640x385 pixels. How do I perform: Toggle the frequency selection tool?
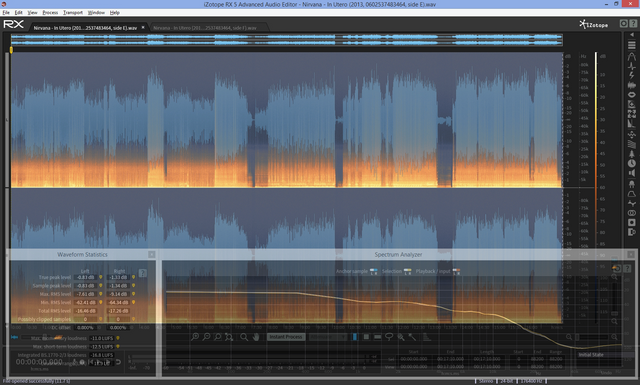[x=378, y=337]
